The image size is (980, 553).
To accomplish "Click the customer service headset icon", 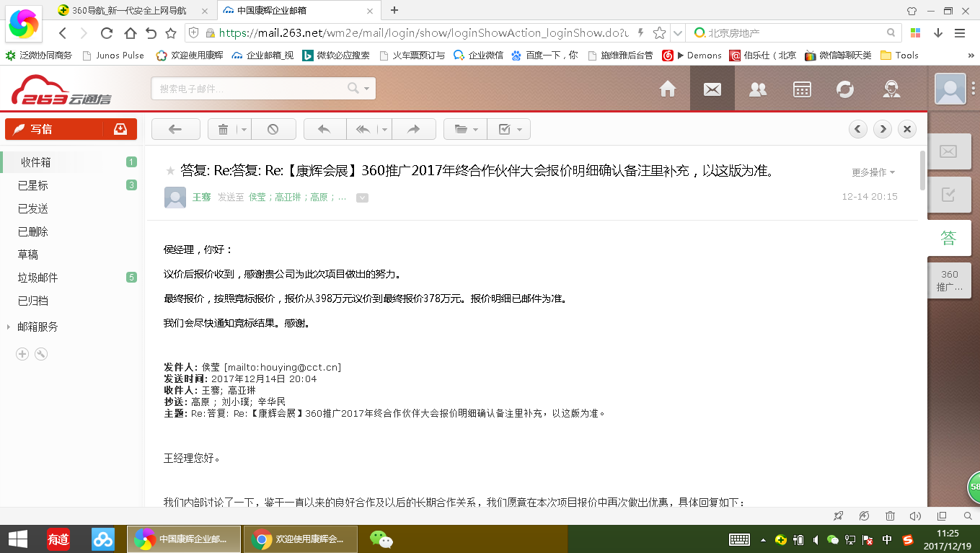I will (892, 89).
